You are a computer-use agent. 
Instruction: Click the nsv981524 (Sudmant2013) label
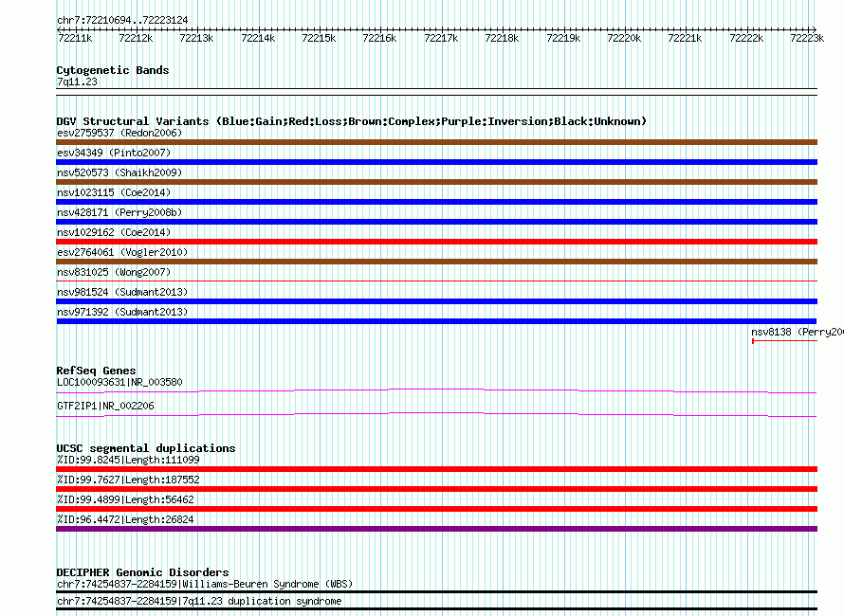pos(122,292)
